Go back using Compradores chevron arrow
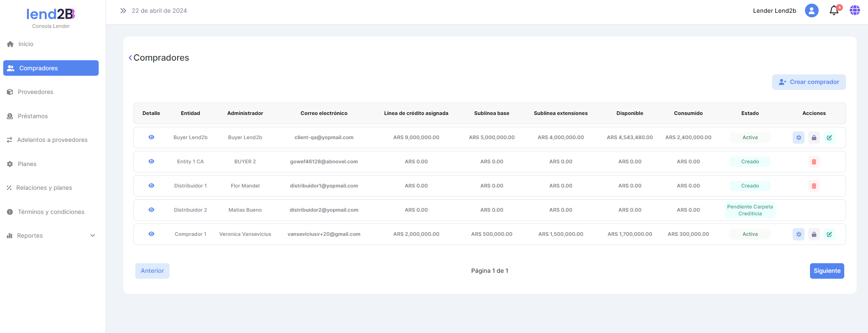 (x=130, y=58)
